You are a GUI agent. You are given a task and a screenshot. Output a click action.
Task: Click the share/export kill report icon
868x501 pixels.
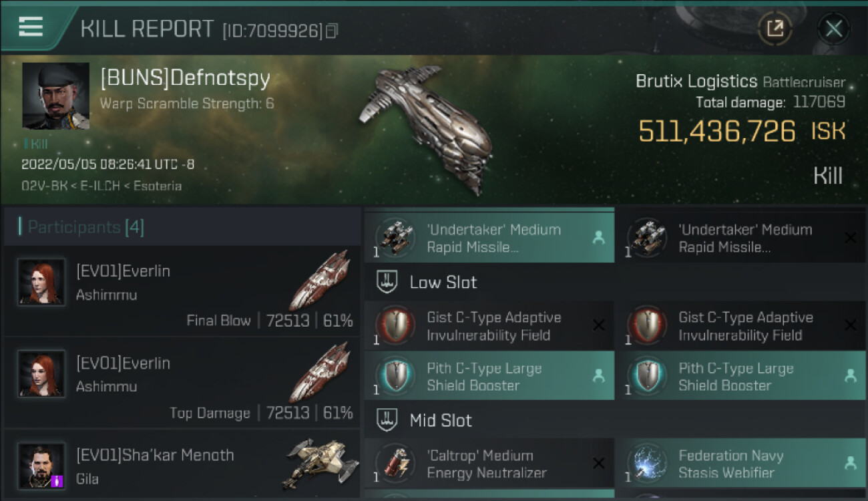click(x=775, y=29)
